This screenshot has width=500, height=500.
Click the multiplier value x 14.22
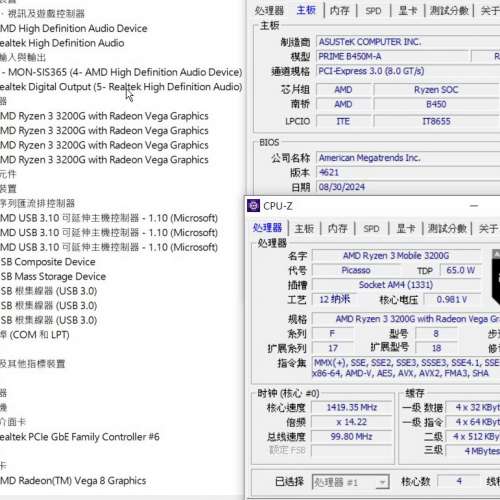click(x=352, y=422)
